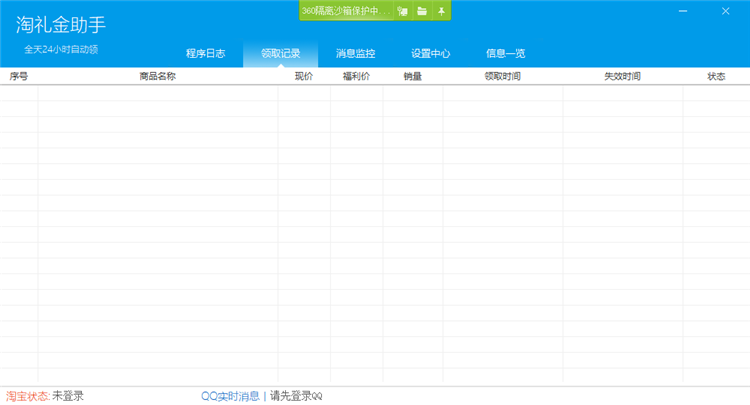Click the 状态 column header
The width and height of the screenshot is (750, 405).
point(716,77)
